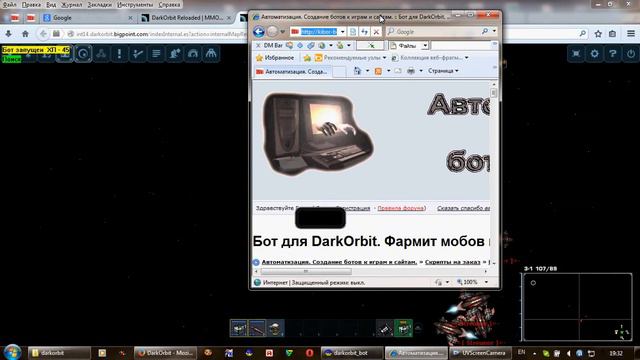Click the DarkOrbit minimap panel
640x360 pixels.
click(x=577, y=307)
